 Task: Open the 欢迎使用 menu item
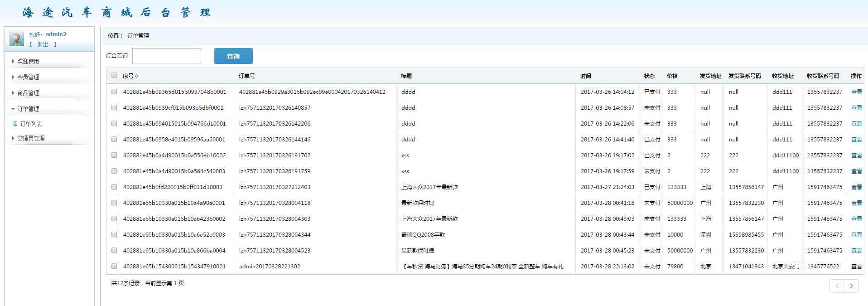click(28, 61)
